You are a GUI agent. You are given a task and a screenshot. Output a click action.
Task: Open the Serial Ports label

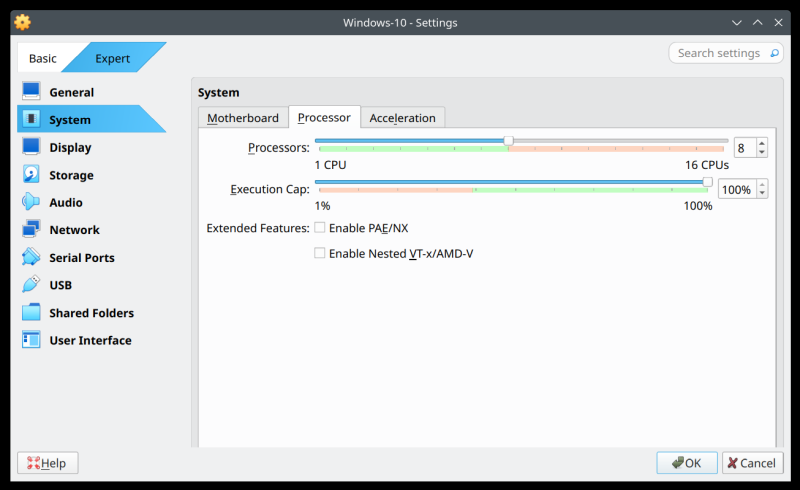[82, 258]
